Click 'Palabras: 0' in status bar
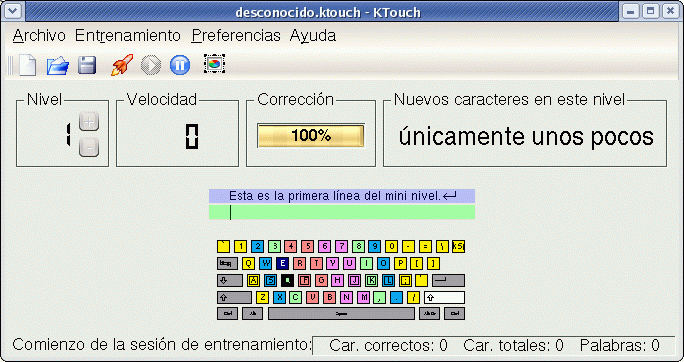 click(619, 346)
